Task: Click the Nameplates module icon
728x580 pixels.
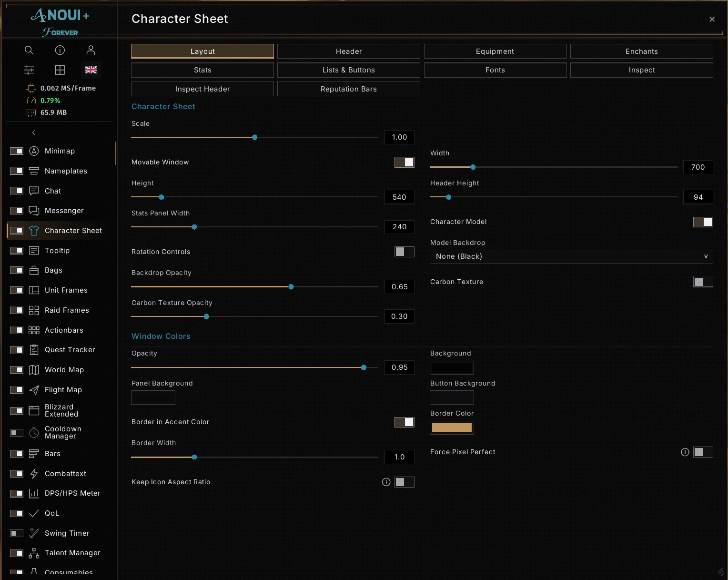Action: click(34, 171)
